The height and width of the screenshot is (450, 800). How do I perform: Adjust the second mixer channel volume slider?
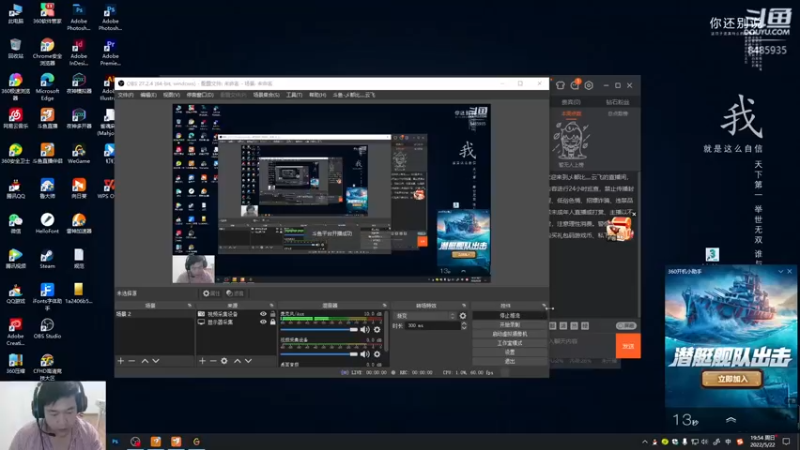pos(319,354)
